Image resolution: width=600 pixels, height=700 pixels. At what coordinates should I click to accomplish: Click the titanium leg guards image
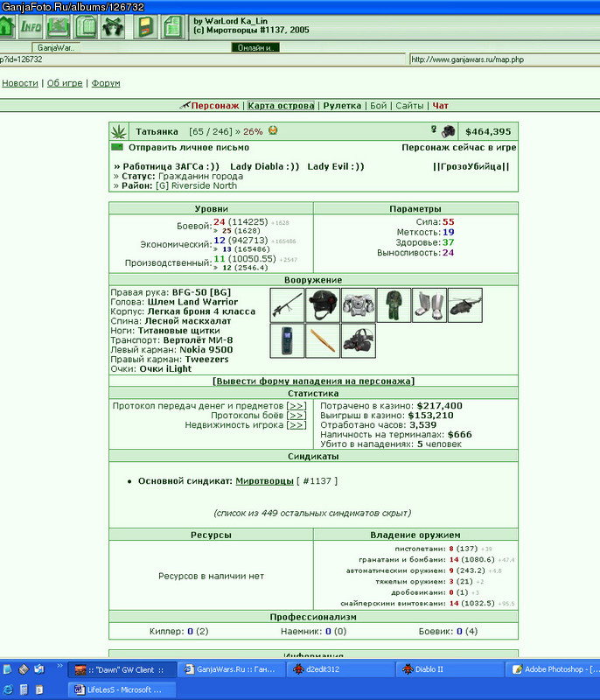coord(429,305)
